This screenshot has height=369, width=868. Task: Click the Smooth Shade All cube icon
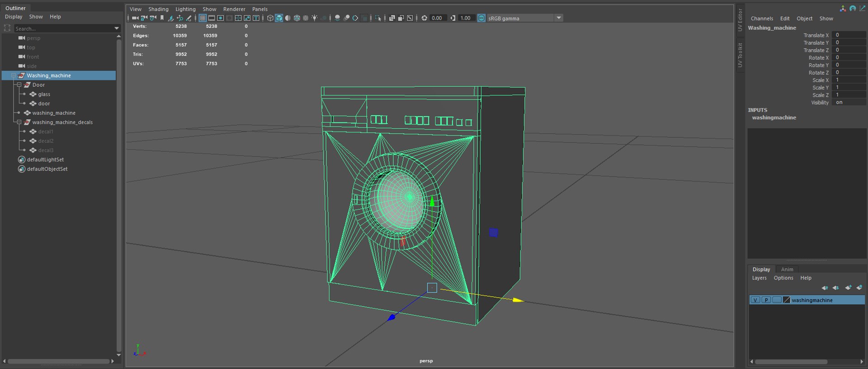click(279, 18)
